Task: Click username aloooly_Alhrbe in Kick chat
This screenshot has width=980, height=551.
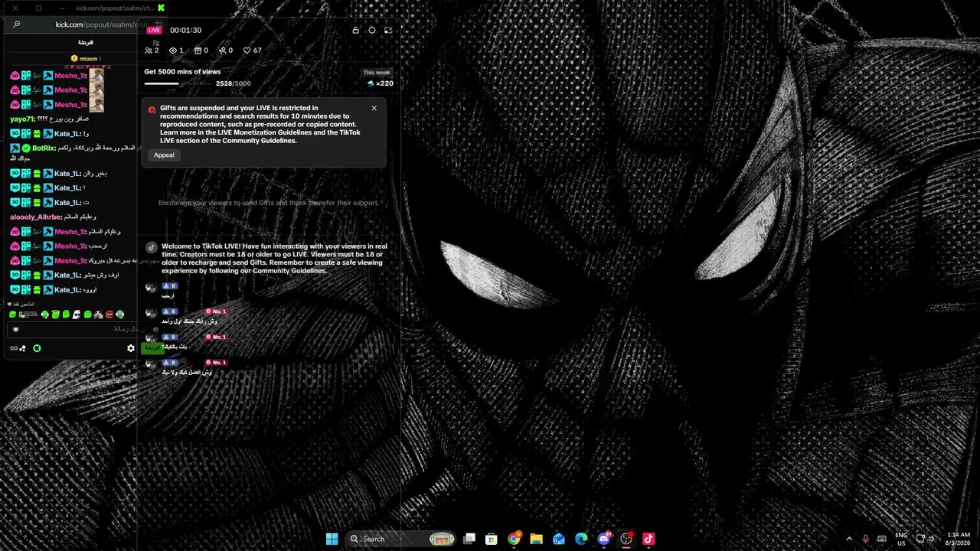Action: tap(35, 217)
